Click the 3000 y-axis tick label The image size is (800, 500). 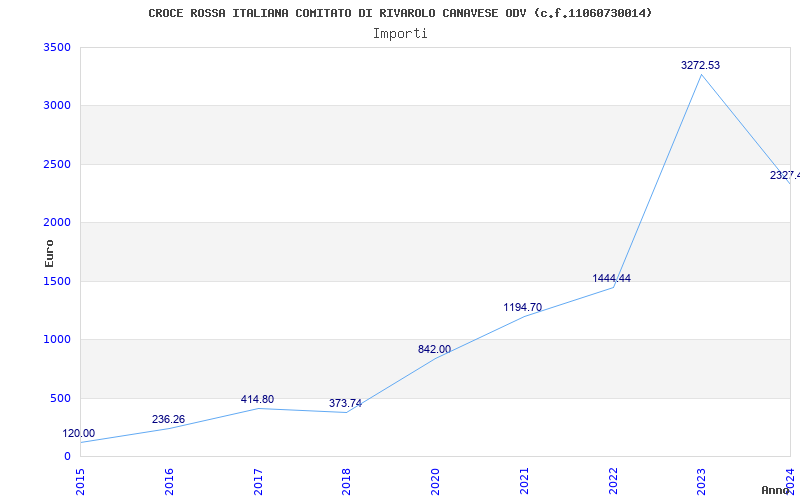point(57,106)
